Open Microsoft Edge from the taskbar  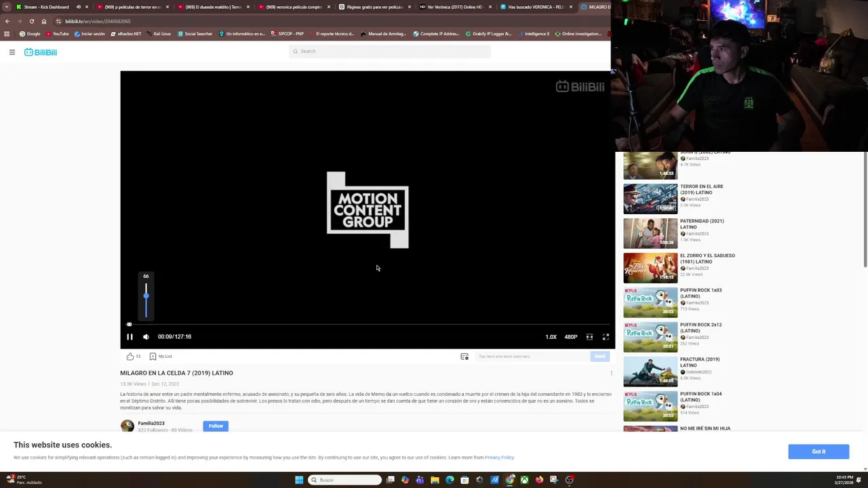click(450, 480)
